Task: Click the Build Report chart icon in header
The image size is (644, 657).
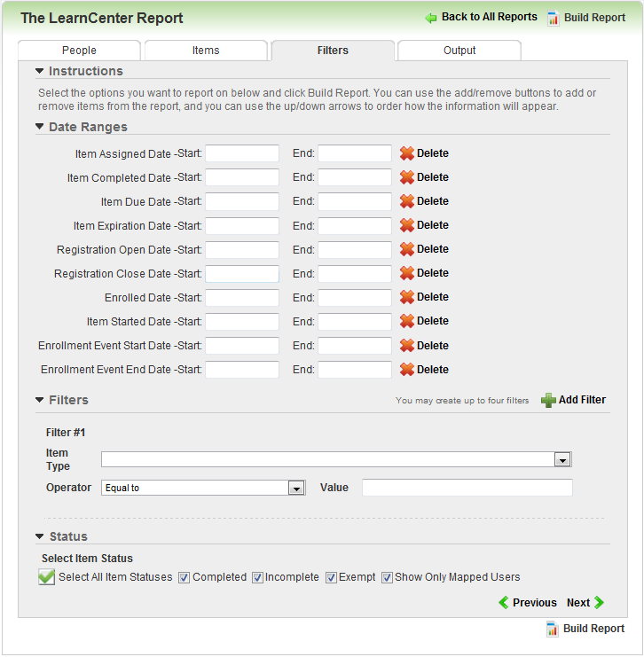Action: point(553,18)
